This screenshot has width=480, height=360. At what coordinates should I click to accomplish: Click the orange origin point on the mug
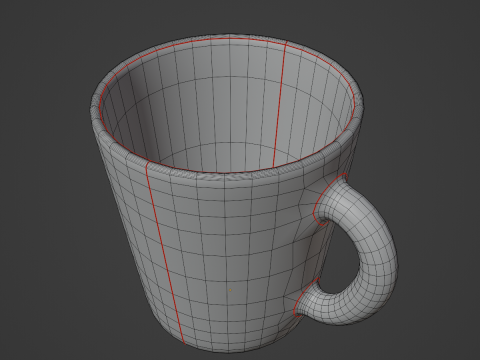click(230, 290)
